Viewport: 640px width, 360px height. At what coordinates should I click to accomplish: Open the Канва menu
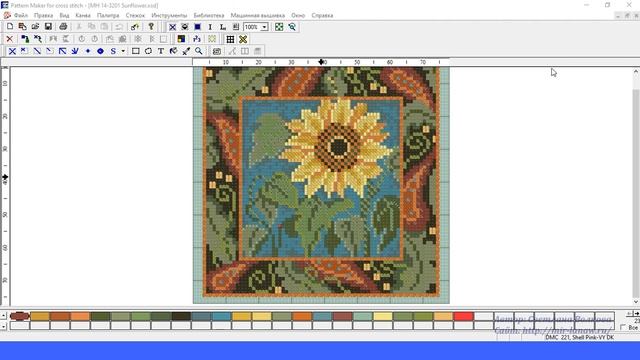(83, 16)
